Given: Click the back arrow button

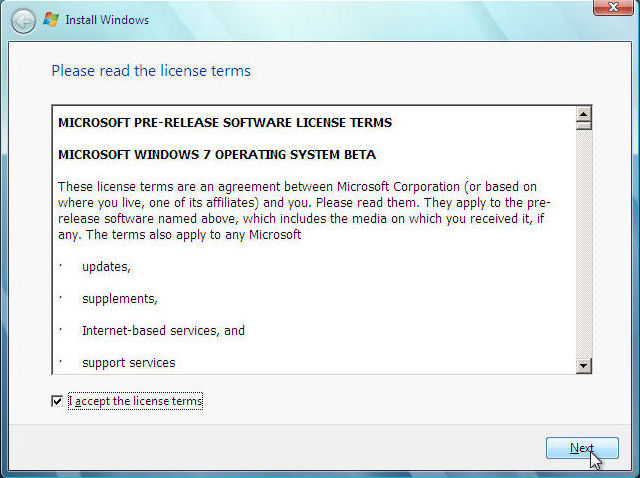Looking at the screenshot, I should click(x=23, y=20).
